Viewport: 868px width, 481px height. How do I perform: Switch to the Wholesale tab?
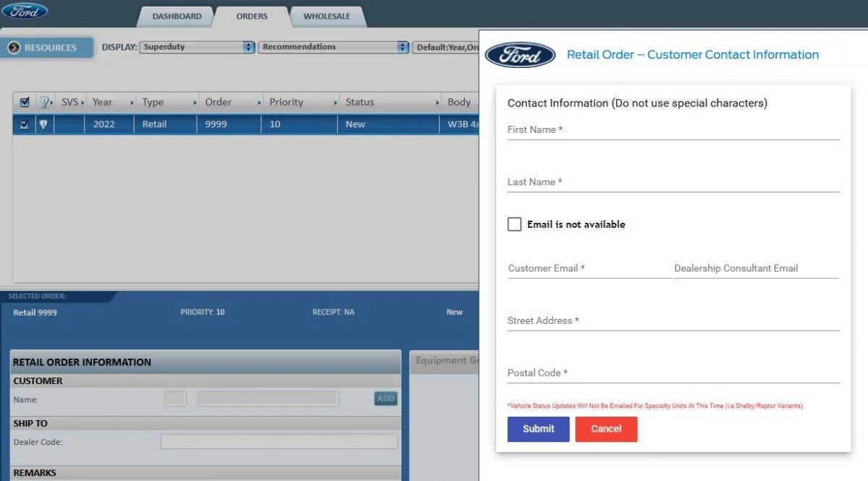(327, 17)
